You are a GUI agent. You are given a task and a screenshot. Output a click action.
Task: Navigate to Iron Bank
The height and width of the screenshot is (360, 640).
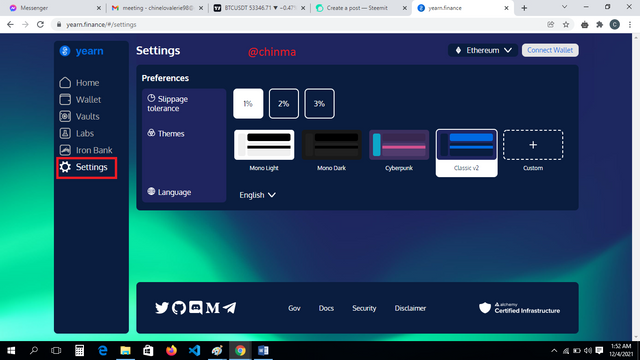(86, 150)
